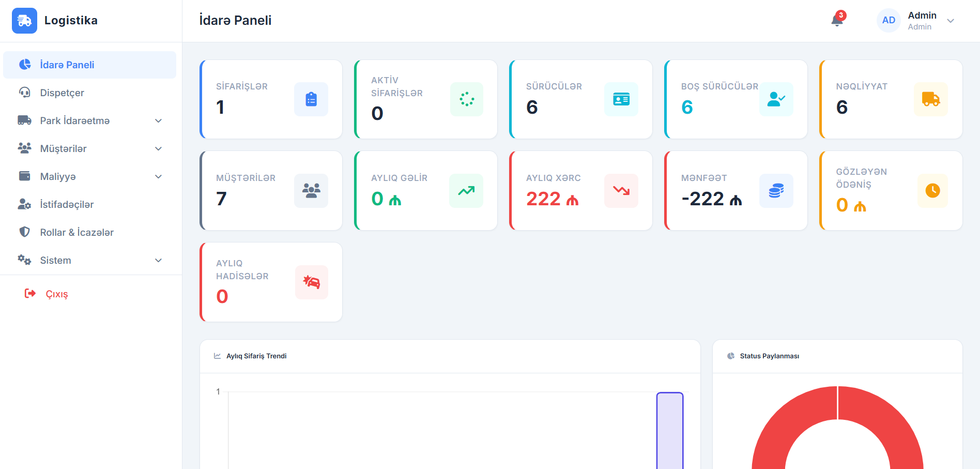This screenshot has height=469, width=980.
Task: Expand the Sistem menu
Action: click(x=90, y=260)
